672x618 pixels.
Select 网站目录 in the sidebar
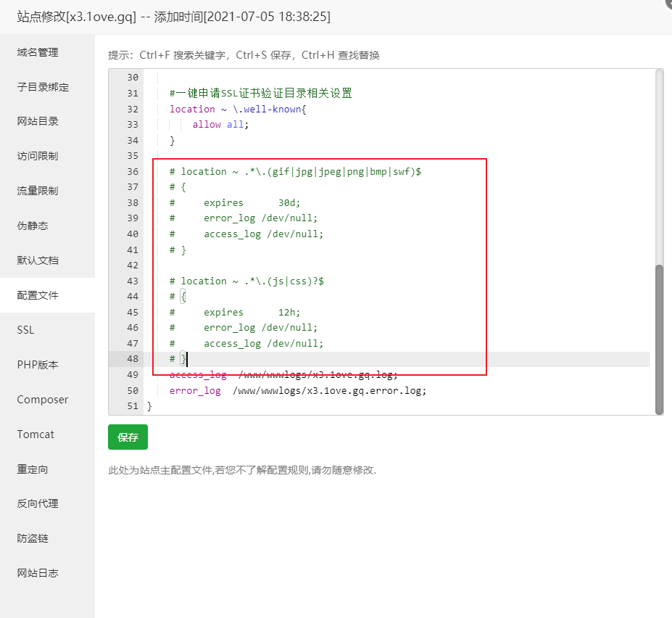click(x=38, y=121)
